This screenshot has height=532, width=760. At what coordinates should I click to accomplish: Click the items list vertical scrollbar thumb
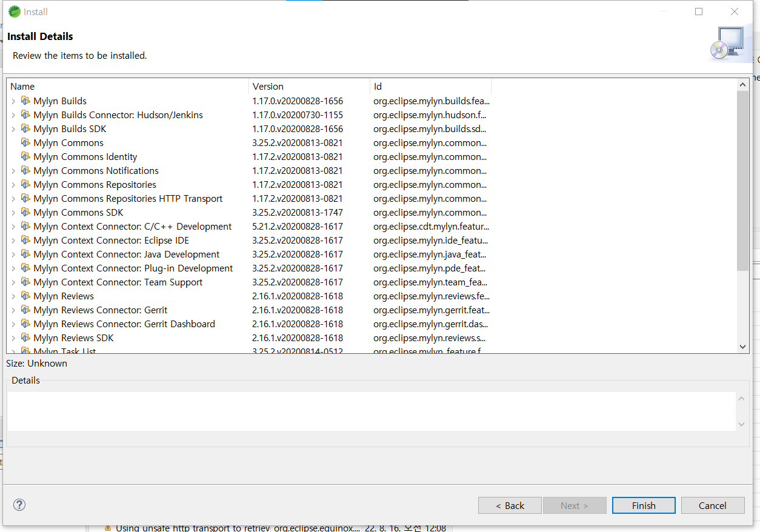[x=743, y=181]
